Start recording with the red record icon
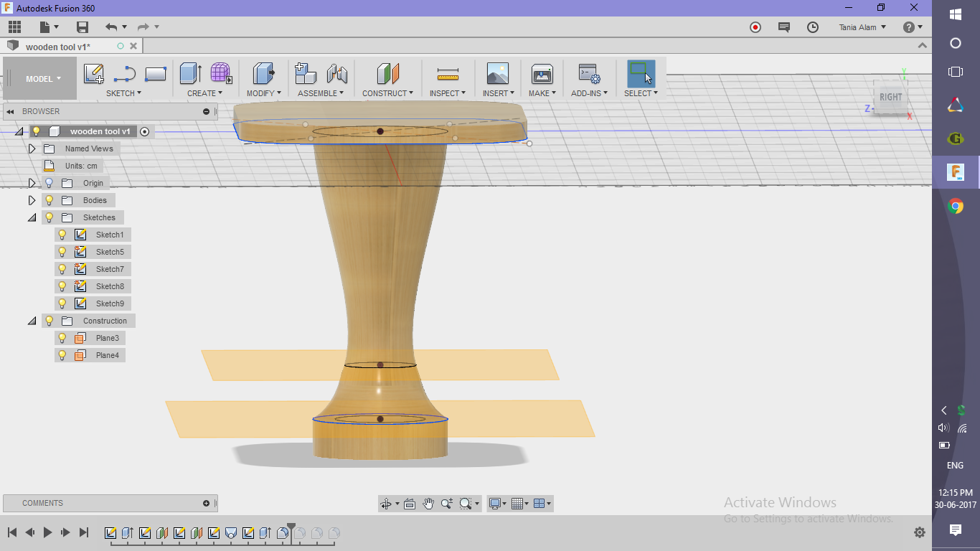This screenshot has height=551, width=980. tap(755, 27)
